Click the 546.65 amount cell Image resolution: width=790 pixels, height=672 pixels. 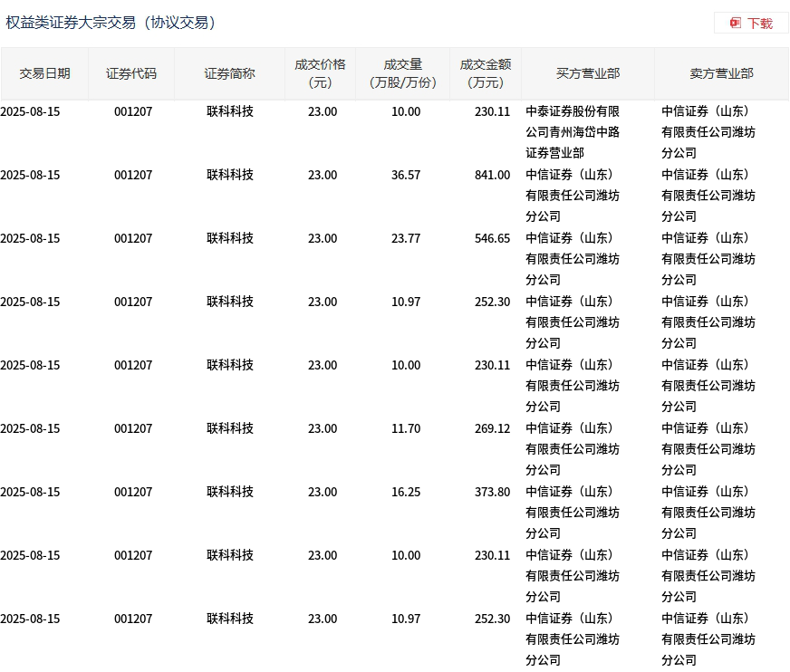pos(492,238)
